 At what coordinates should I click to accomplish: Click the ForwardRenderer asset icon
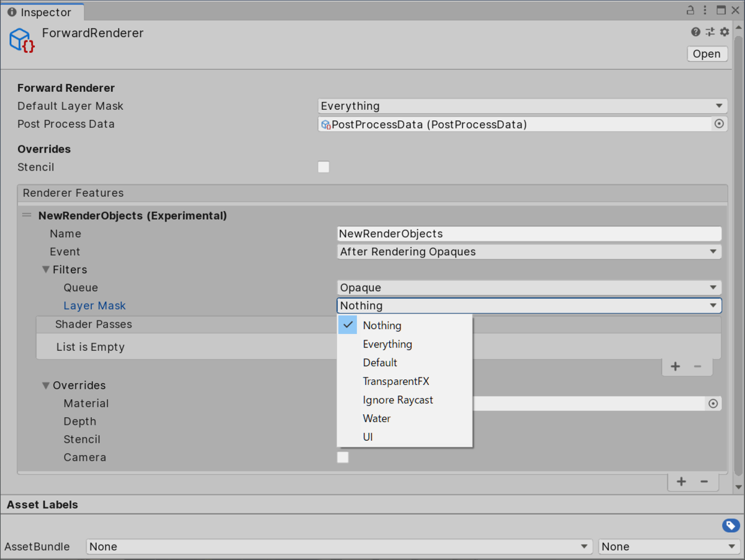tap(22, 40)
